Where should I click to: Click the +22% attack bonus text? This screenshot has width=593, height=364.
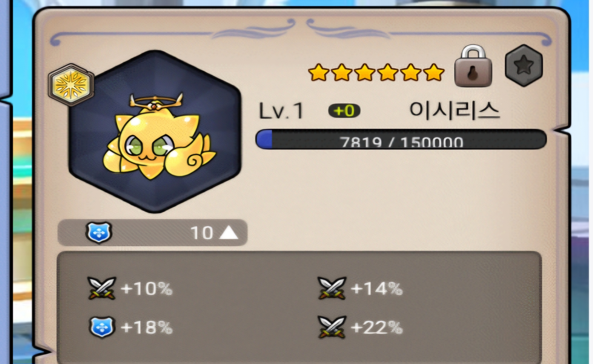[377, 327]
